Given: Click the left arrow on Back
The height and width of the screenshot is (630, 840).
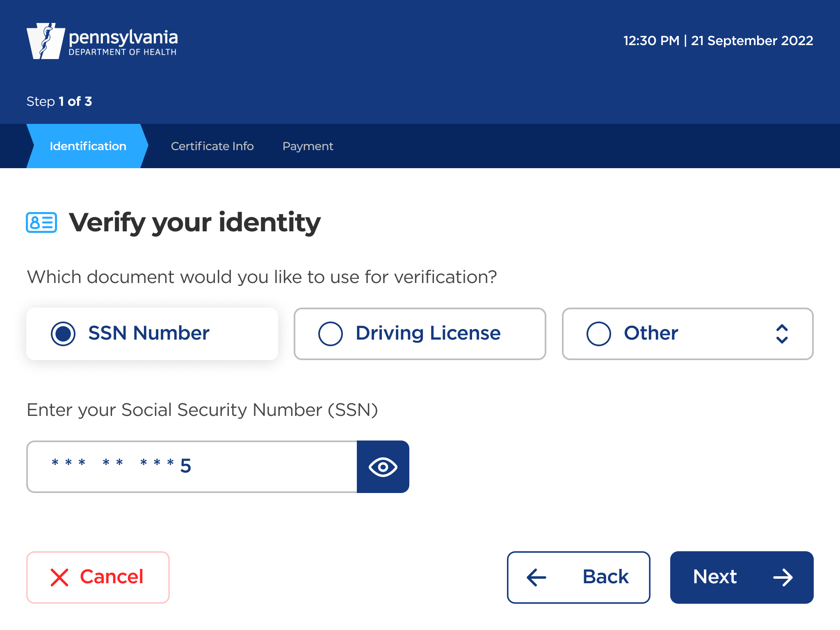Looking at the screenshot, I should pyautogui.click(x=536, y=577).
